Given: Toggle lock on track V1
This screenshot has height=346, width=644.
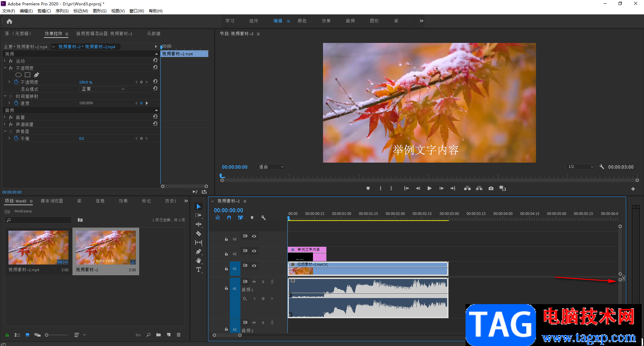Looking at the screenshot, I should 226,269.
